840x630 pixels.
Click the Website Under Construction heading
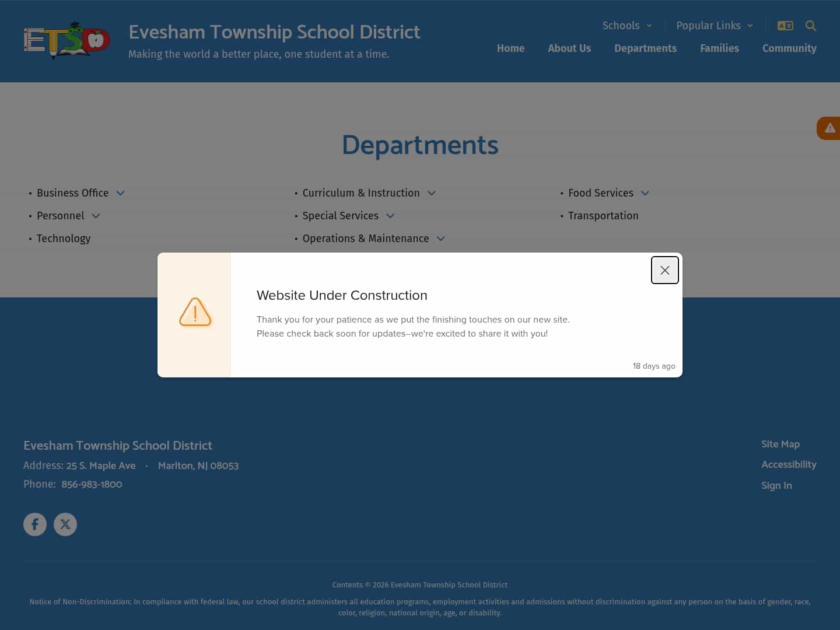pyautogui.click(x=342, y=295)
